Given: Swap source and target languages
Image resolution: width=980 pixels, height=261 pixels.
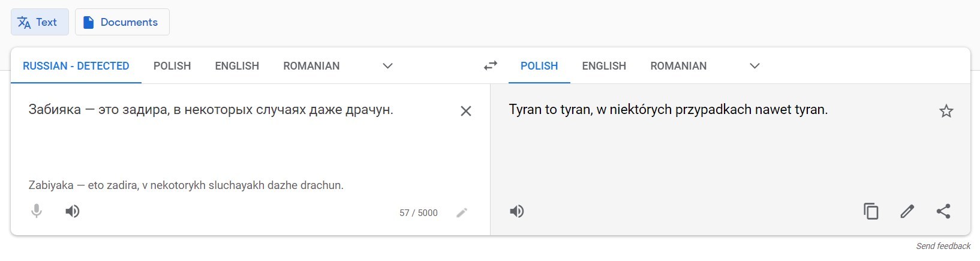Looking at the screenshot, I should tap(490, 65).
